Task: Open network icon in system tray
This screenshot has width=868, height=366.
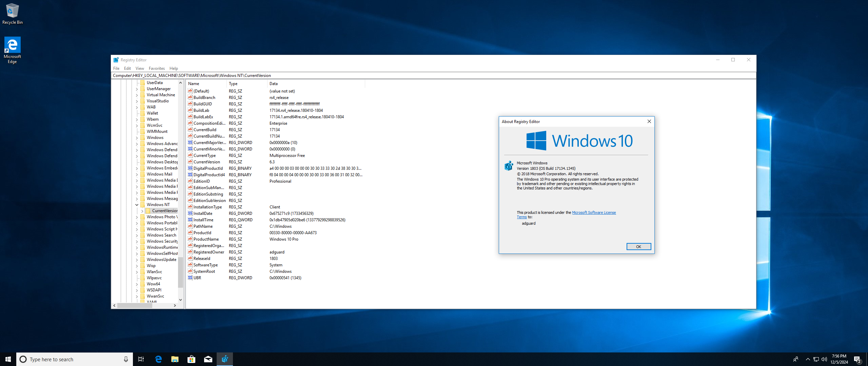Action: (x=816, y=359)
